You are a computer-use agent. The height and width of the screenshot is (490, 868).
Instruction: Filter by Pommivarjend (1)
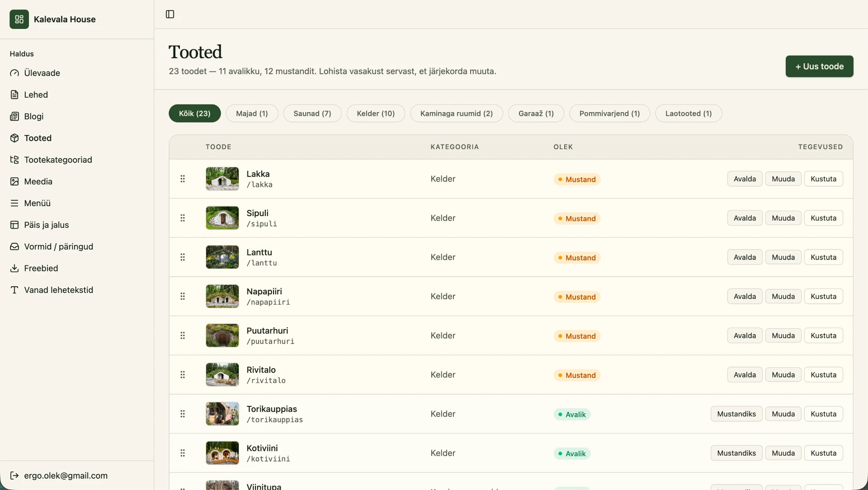click(x=610, y=113)
